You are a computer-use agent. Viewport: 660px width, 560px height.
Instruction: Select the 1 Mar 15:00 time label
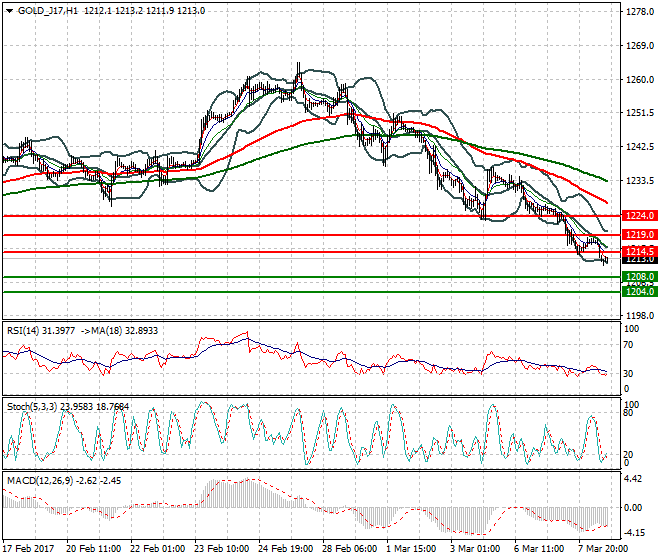tap(411, 549)
